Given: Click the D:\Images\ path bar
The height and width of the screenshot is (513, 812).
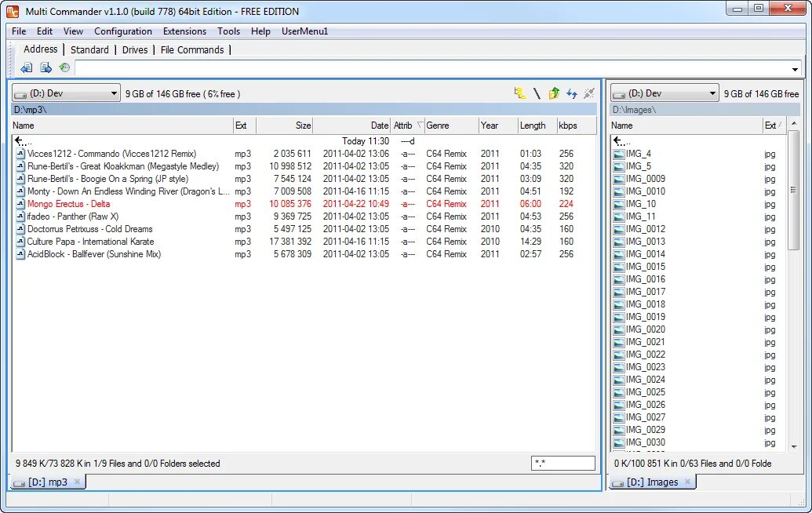Looking at the screenshot, I should click(706, 110).
